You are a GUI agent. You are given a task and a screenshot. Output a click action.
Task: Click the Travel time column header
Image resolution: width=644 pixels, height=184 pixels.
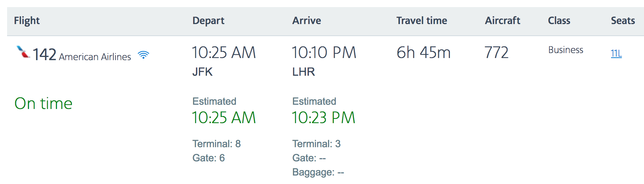(422, 21)
